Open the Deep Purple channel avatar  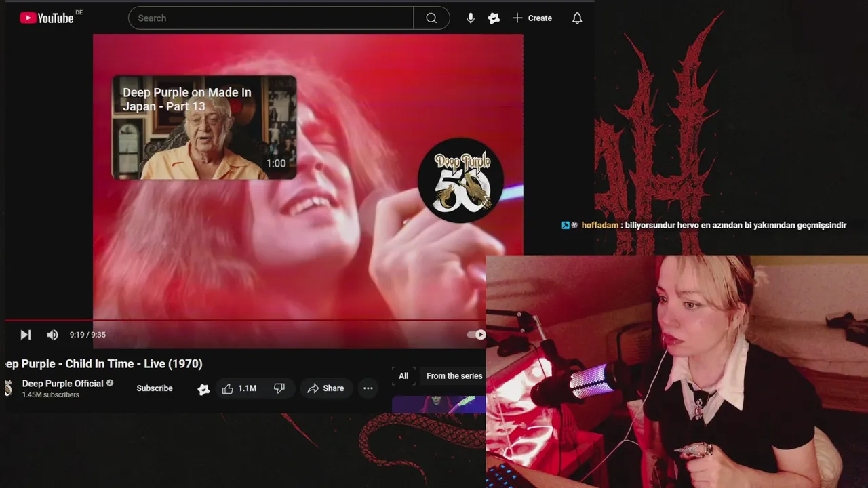tap(8, 388)
